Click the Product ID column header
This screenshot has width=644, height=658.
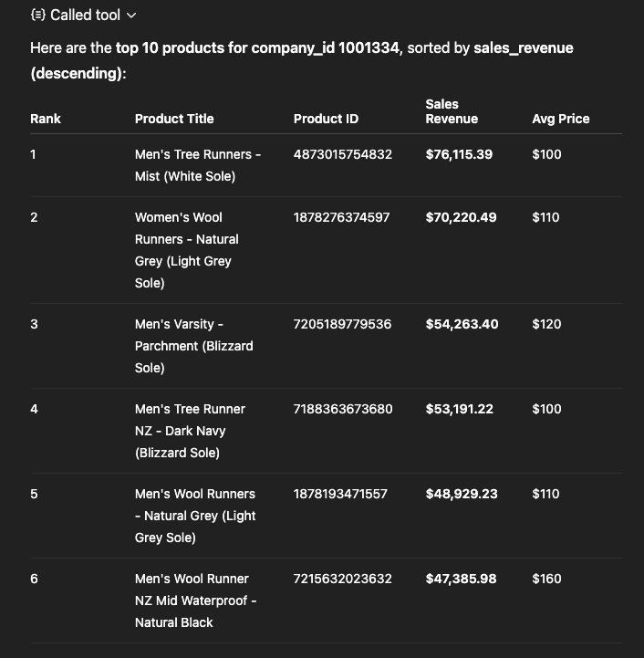pos(326,119)
